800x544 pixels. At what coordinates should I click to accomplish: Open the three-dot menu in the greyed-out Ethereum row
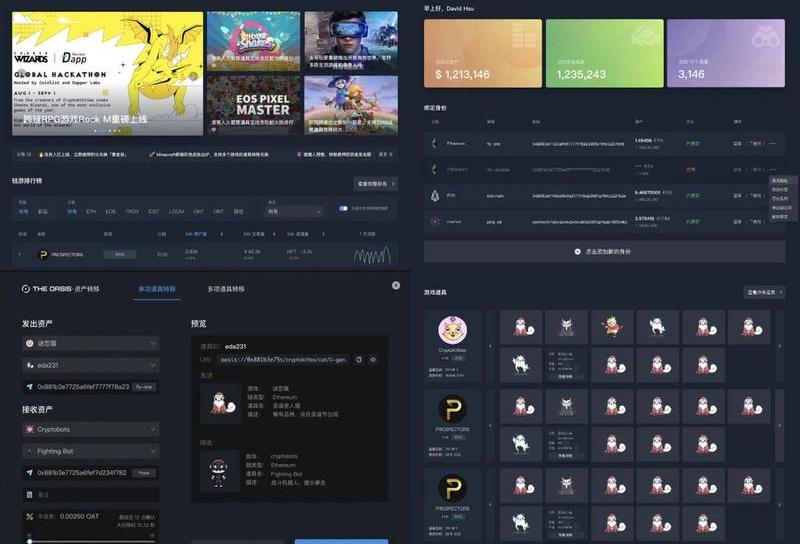coord(772,169)
